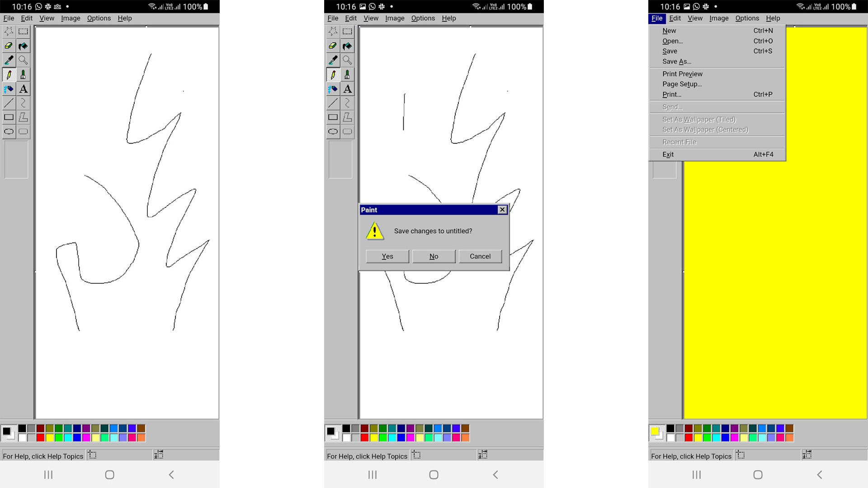Click Yes in the Save changes dialog

[387, 256]
